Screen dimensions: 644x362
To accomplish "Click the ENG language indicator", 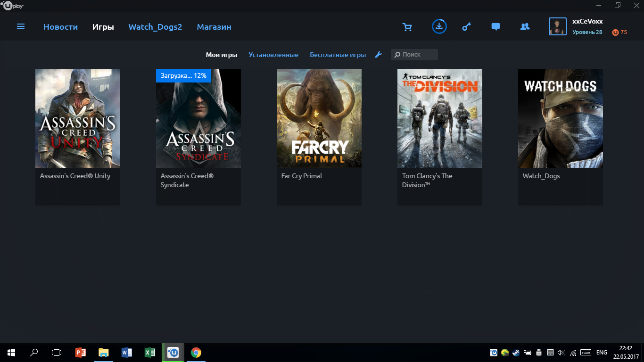I will point(602,353).
